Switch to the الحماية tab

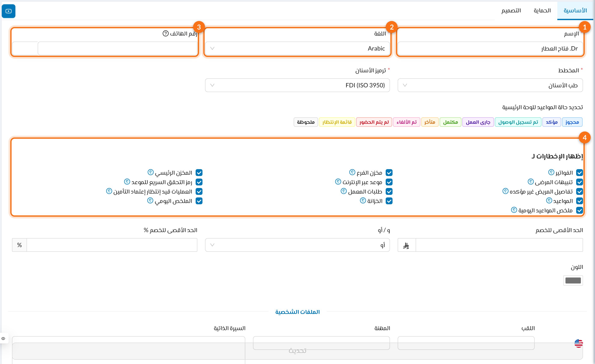pyautogui.click(x=542, y=11)
